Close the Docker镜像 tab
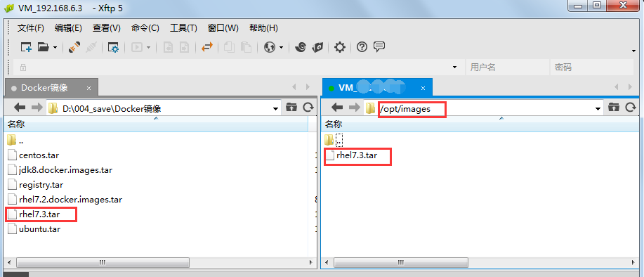The height and width of the screenshot is (277, 644). click(88, 89)
